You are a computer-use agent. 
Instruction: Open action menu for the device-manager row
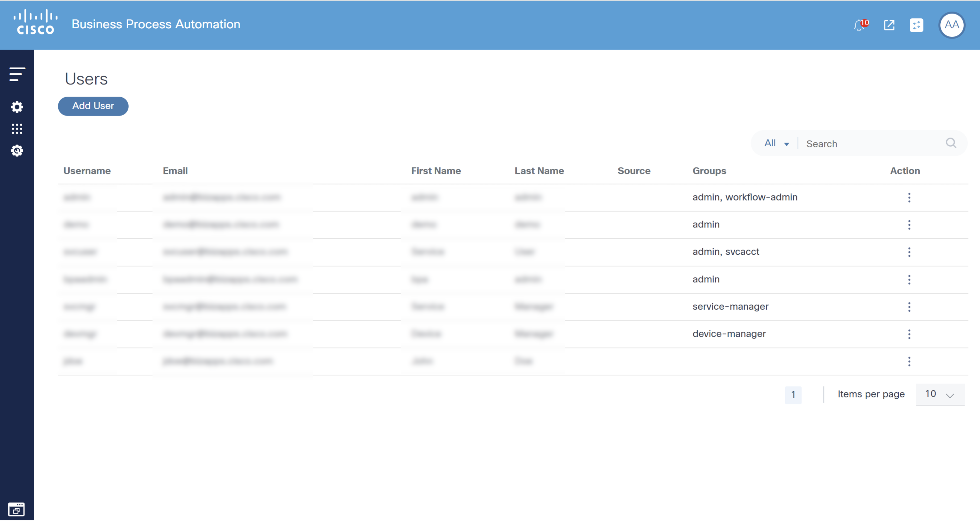pyautogui.click(x=909, y=334)
